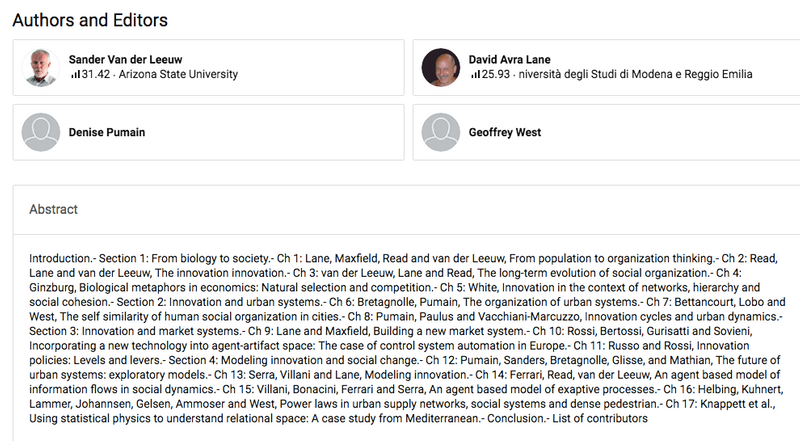Click David Avra Lane's profile photo
The image size is (800, 441).
click(x=441, y=67)
